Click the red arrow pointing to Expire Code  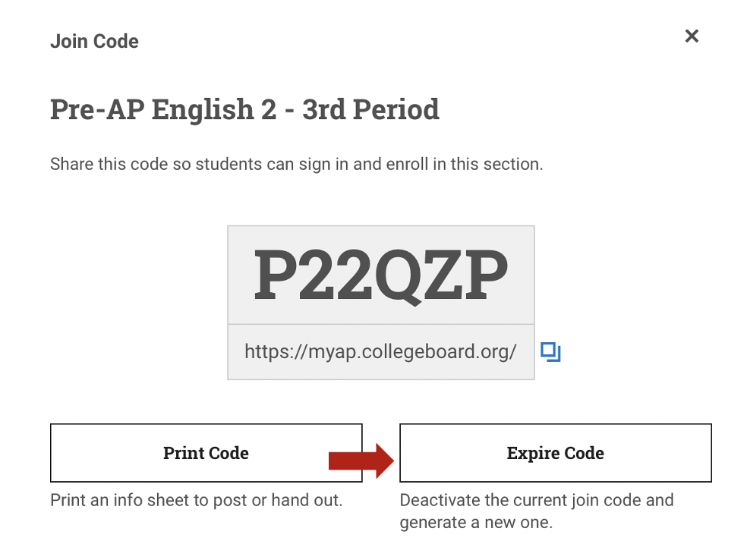(x=361, y=460)
